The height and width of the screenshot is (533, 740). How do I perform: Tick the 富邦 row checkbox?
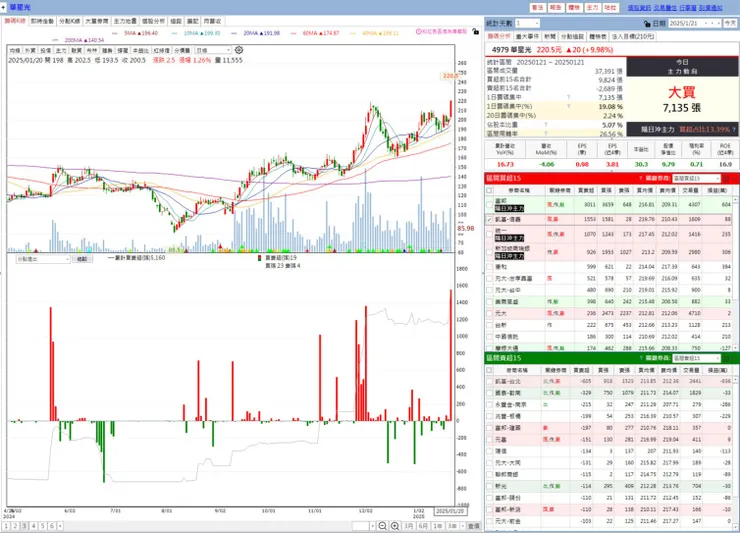[x=489, y=204]
